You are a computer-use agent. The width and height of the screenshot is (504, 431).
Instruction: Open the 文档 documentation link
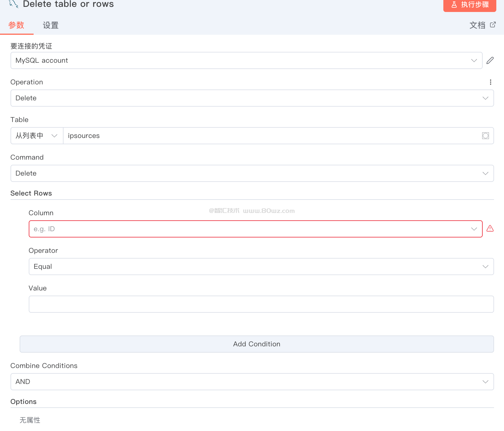tap(477, 25)
